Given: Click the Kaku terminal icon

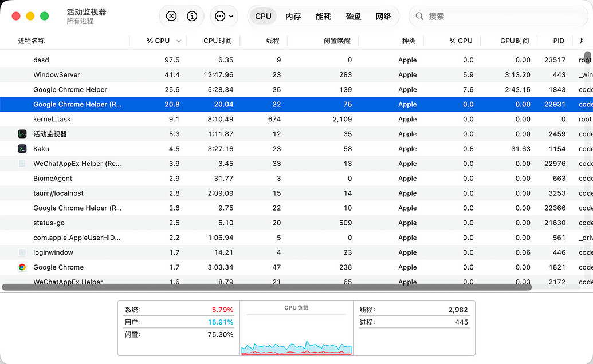Looking at the screenshot, I should 22,148.
